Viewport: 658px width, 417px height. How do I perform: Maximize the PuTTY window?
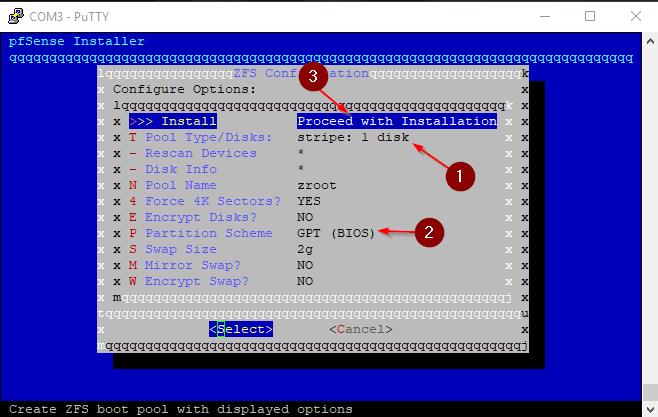point(590,16)
